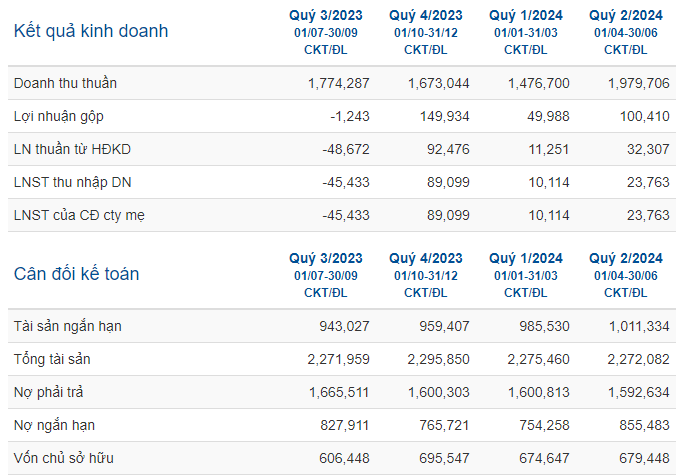
Task: Click the Tài sản ngắn hạn row label
Action: pos(67,326)
